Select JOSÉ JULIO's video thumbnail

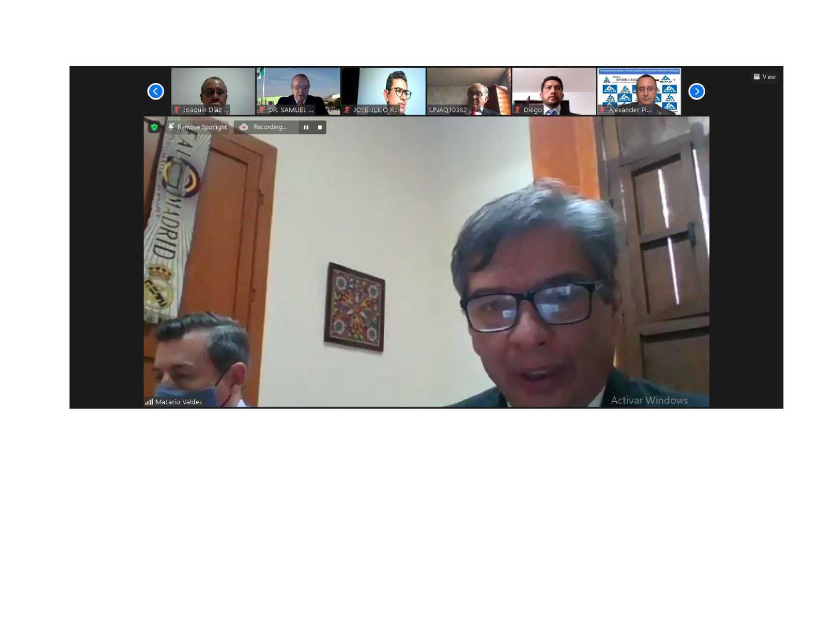384,89
